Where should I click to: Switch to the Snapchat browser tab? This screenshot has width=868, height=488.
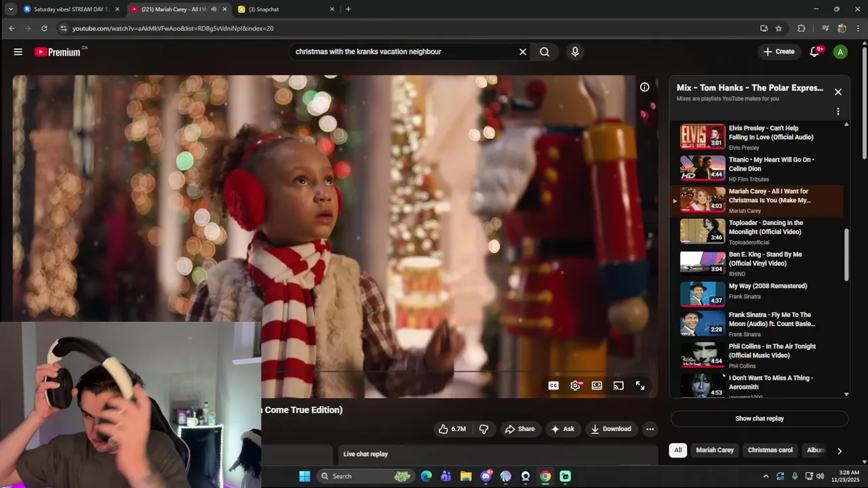(285, 9)
